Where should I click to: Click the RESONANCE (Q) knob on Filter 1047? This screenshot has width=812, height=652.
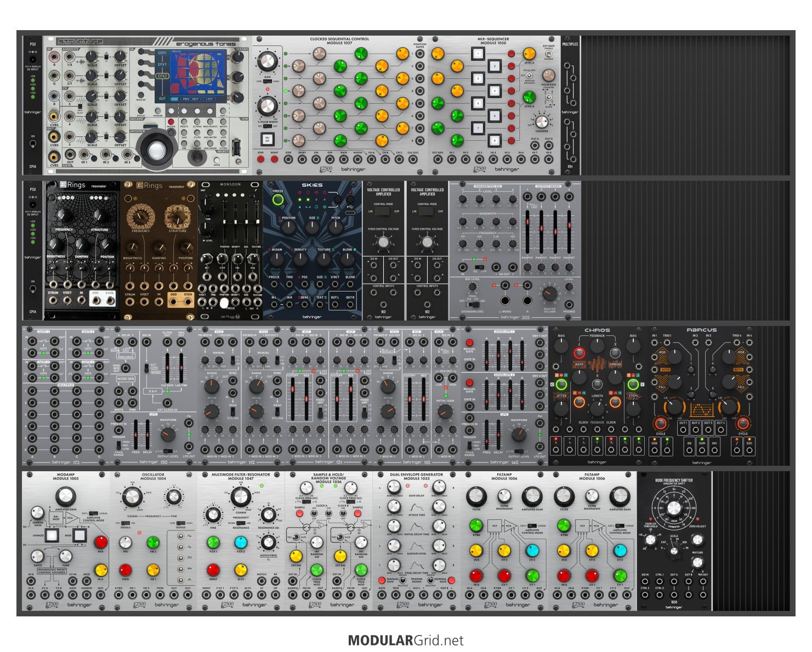tap(268, 515)
